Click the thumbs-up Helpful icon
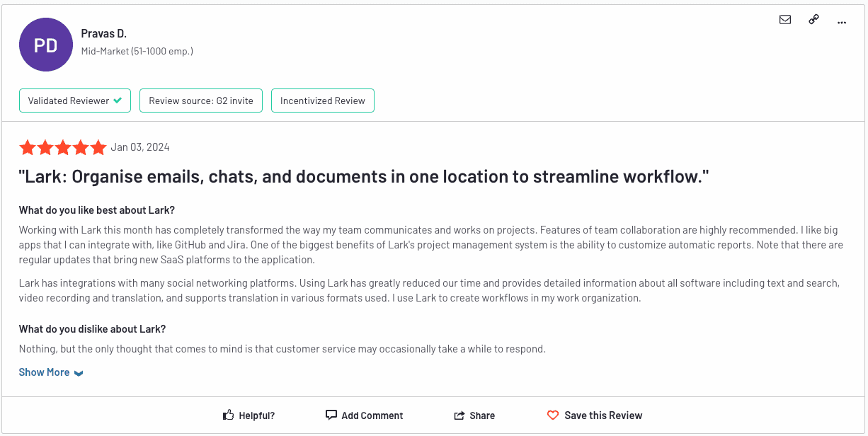This screenshot has width=868, height=436. click(x=227, y=415)
